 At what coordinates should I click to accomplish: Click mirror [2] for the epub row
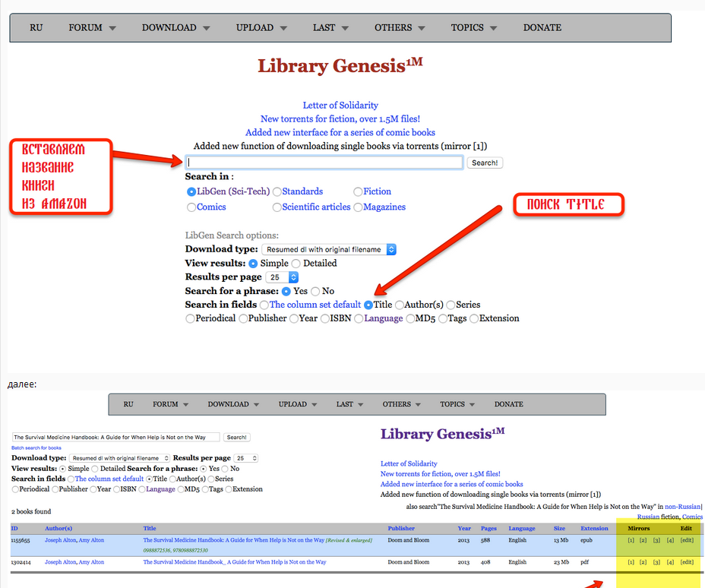tap(643, 540)
